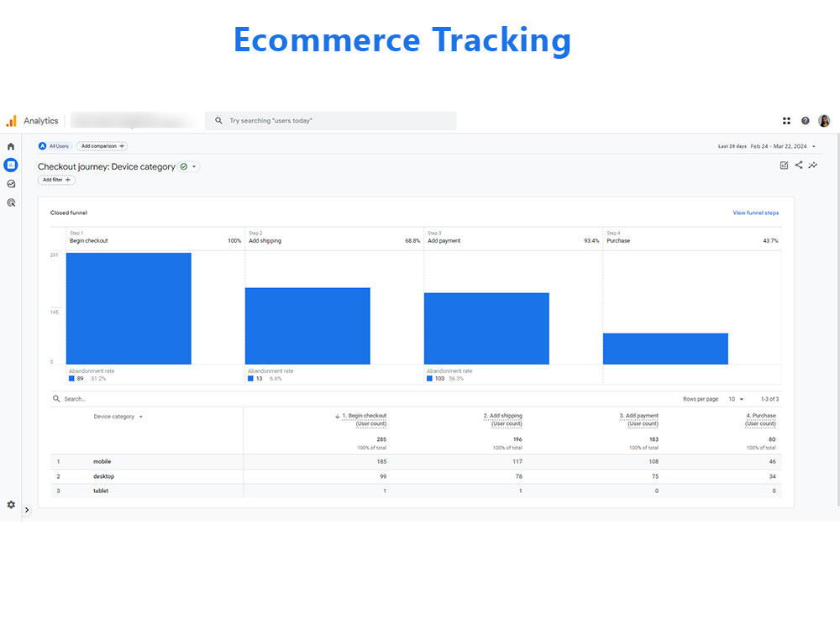The height and width of the screenshot is (630, 840).
Task: Click desktop Add shipping value 78
Action: pyautogui.click(x=518, y=477)
